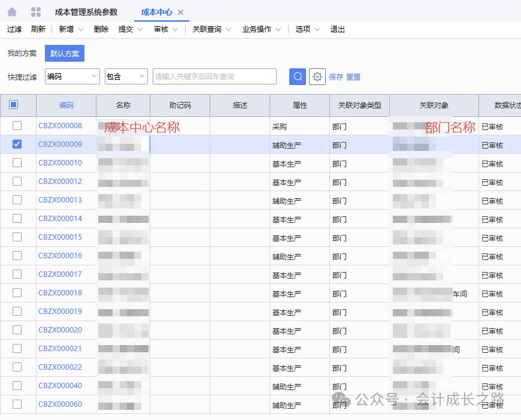Open filter settings gear icon

click(317, 77)
